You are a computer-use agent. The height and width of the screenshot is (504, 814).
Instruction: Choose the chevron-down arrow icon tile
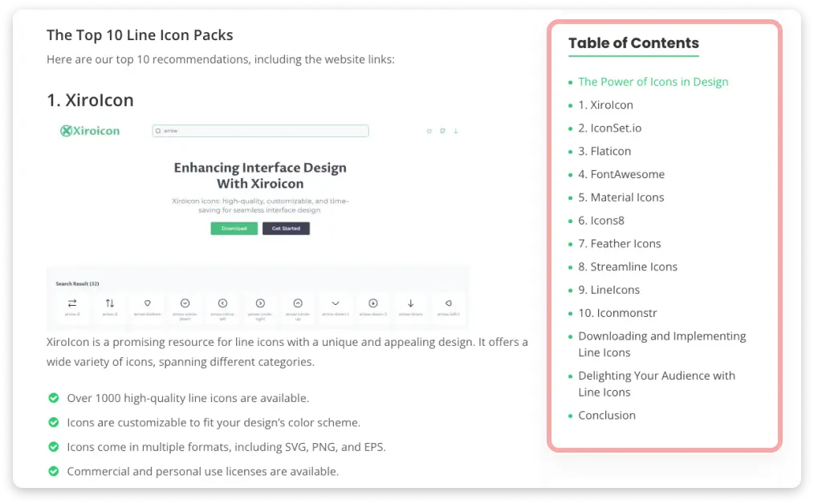point(336,303)
